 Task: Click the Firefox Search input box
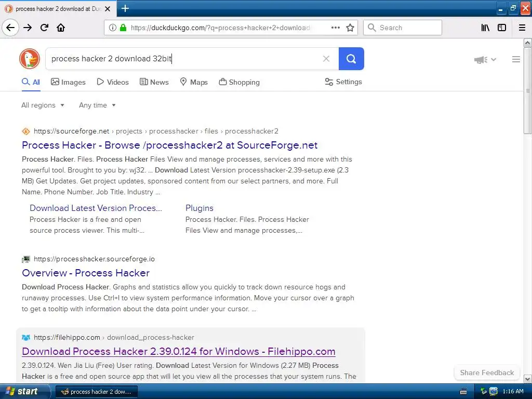(x=403, y=28)
